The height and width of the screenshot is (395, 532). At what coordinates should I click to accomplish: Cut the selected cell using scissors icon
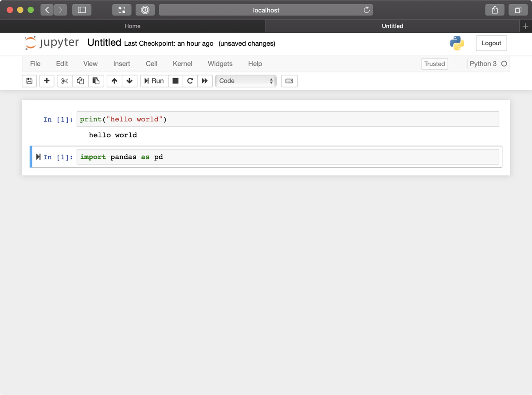(64, 81)
